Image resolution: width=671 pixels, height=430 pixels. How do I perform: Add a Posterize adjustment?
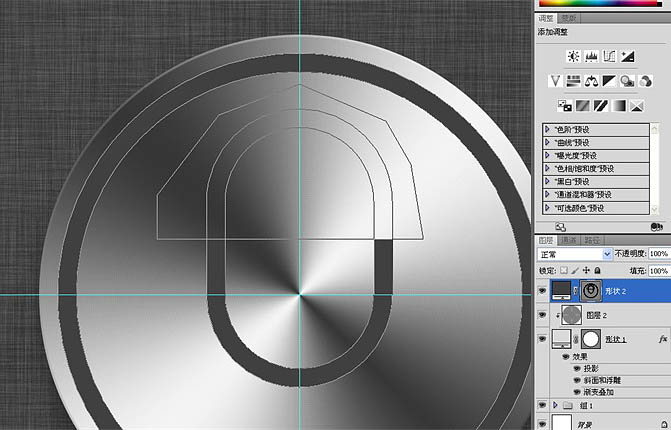[x=582, y=106]
